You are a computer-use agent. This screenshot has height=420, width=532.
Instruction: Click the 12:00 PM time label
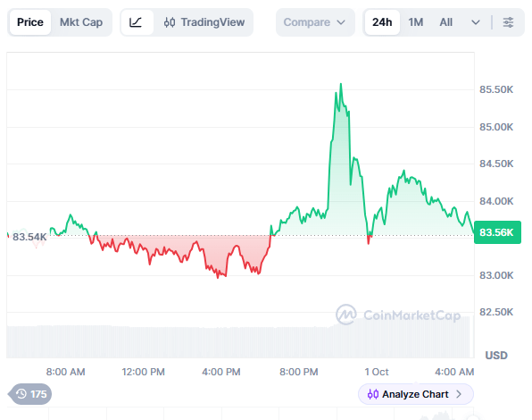click(143, 372)
